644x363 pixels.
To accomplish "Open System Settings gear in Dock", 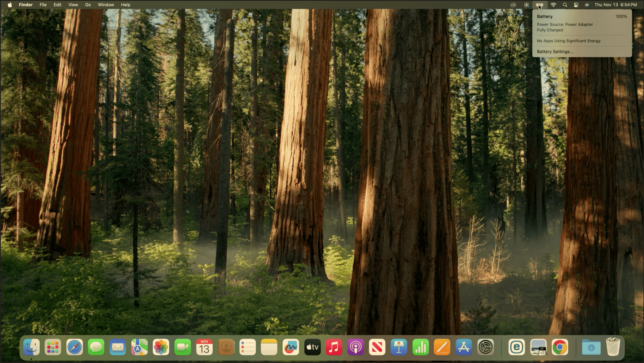I will pos(485,347).
